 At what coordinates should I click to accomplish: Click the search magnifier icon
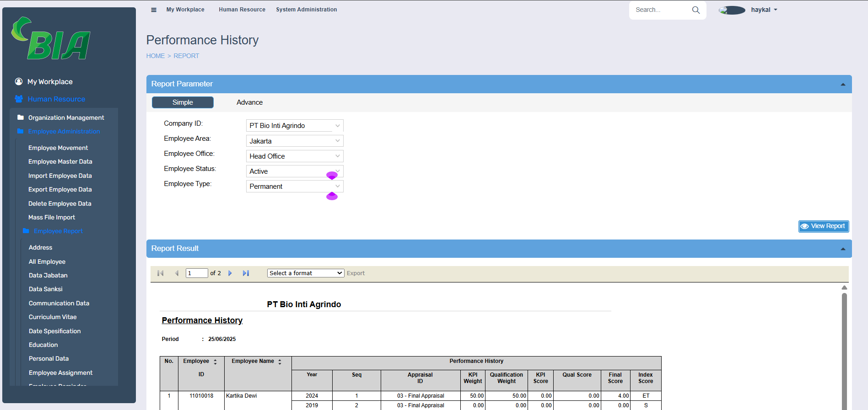[696, 10]
